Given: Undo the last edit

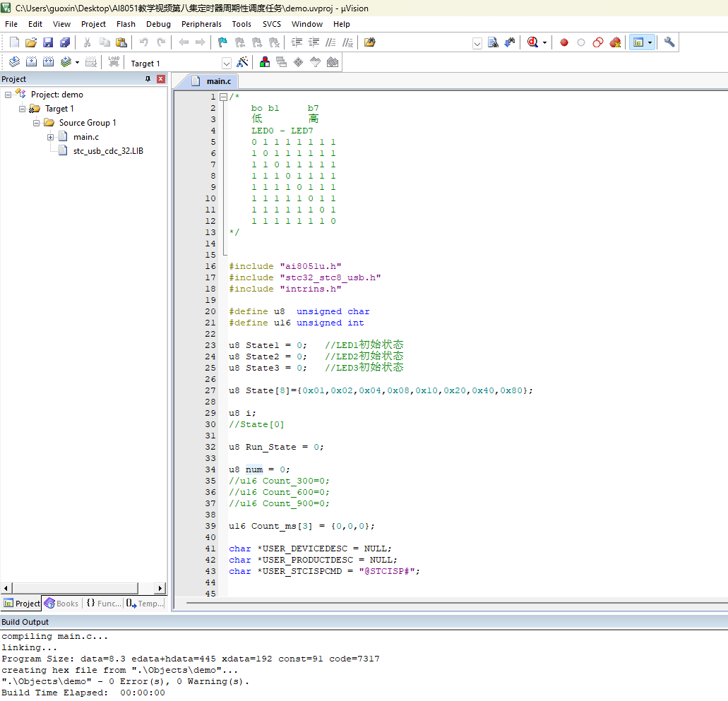Looking at the screenshot, I should pos(144,43).
